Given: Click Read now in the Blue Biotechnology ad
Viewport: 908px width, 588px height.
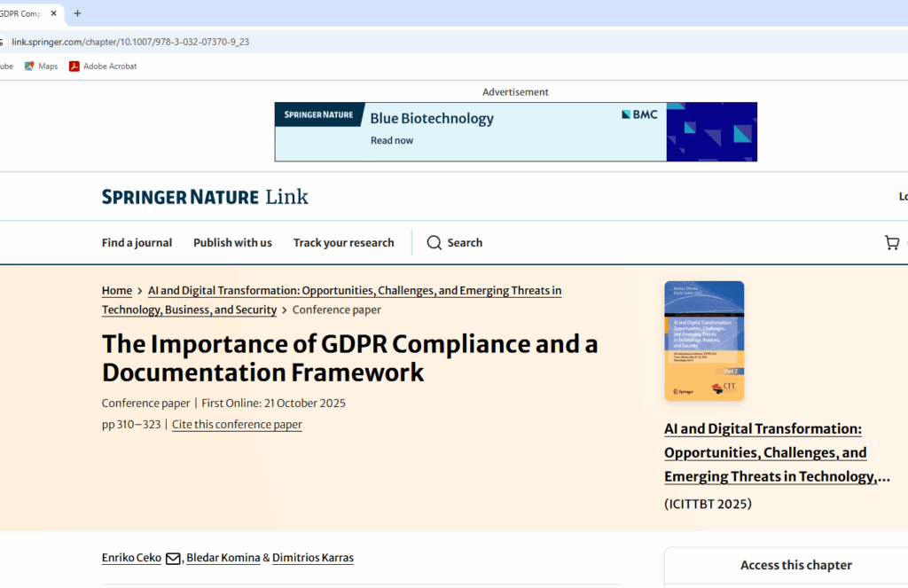Looking at the screenshot, I should [x=391, y=140].
